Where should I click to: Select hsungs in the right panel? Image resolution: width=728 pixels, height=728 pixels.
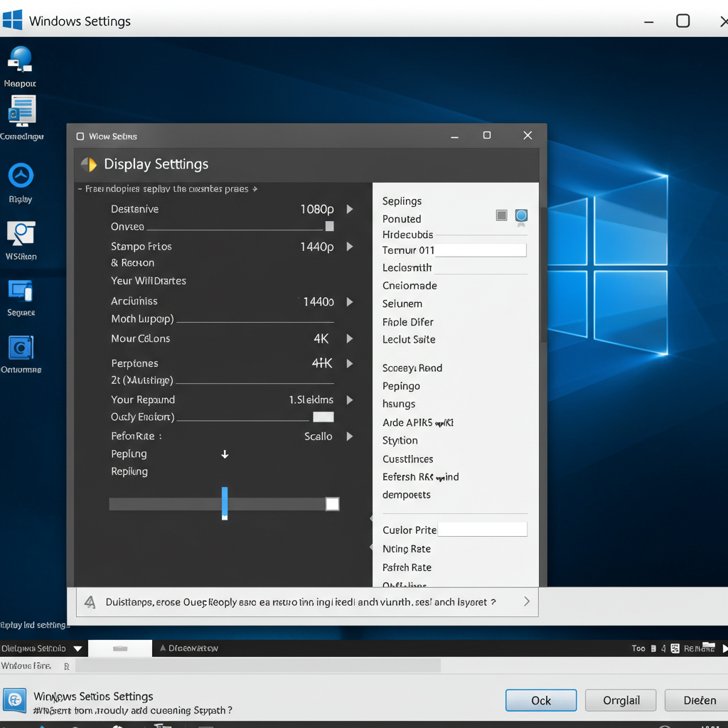(398, 404)
